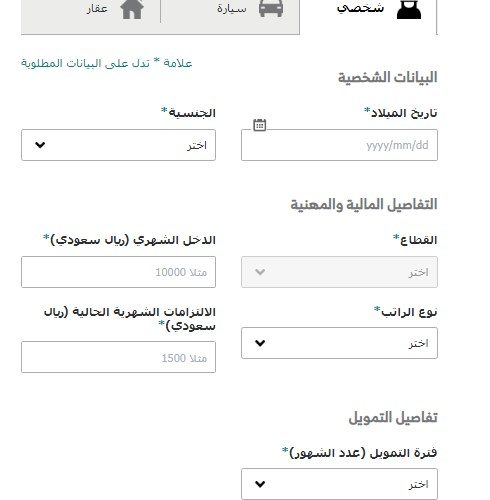Click the sector (القطاع) chevron arrow

pyautogui.click(x=260, y=272)
